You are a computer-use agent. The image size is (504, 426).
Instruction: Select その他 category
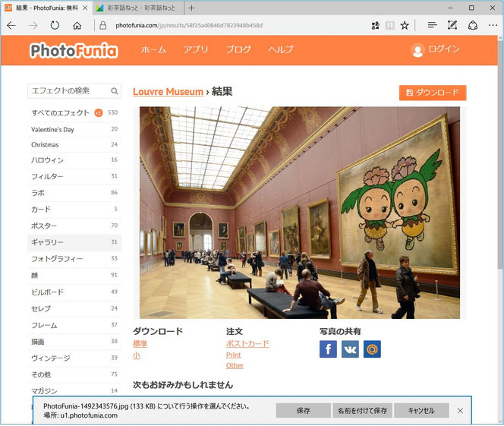[74, 374]
